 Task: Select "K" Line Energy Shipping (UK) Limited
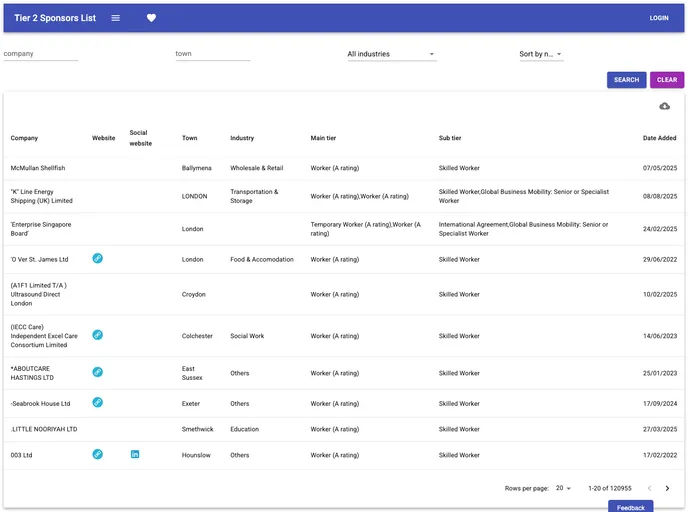point(42,196)
